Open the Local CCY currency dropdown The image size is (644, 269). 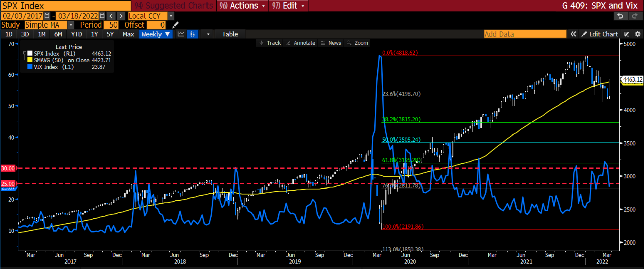pyautogui.click(x=171, y=16)
